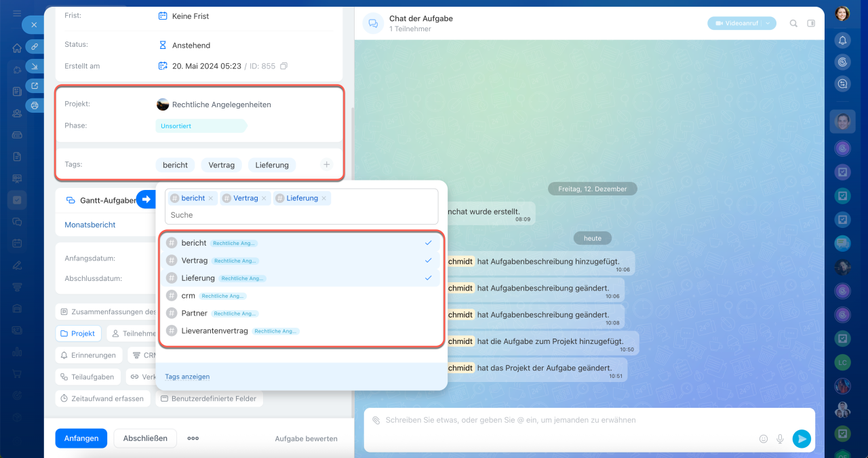Image resolution: width=868 pixels, height=458 pixels.
Task: Open the LC contact avatar
Action: pos(842,362)
